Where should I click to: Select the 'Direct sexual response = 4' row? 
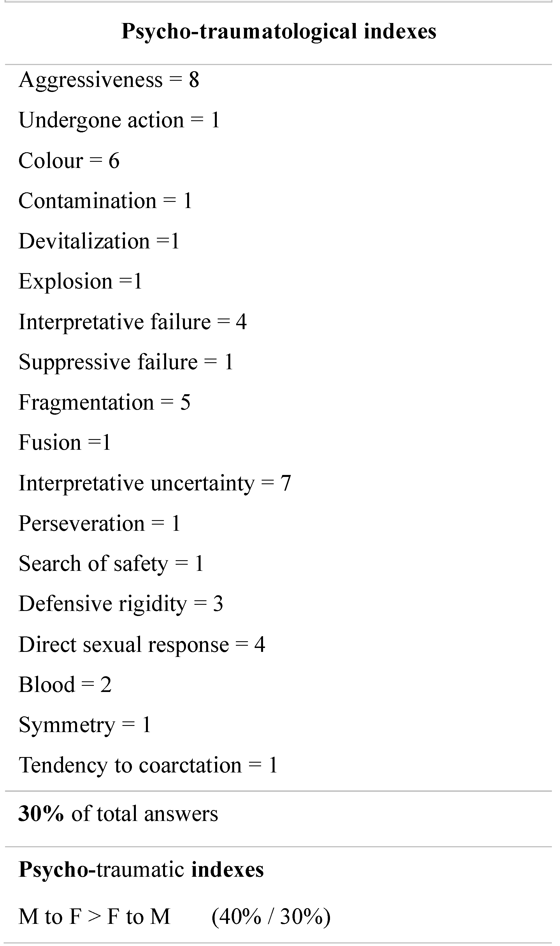[x=141, y=644]
